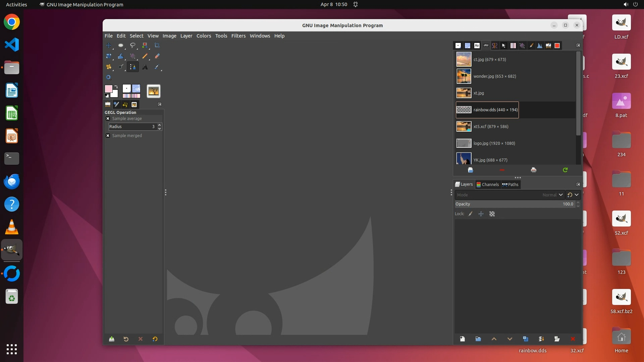This screenshot has height=362, width=644.
Task: Click the Fonts dock tab icon
Action: tap(477, 46)
